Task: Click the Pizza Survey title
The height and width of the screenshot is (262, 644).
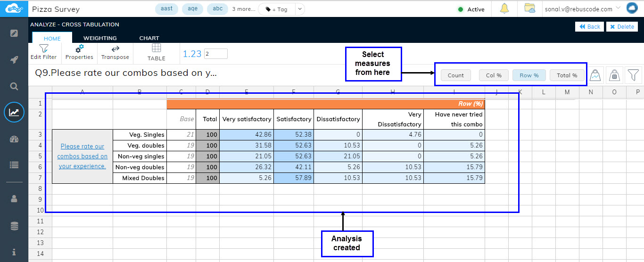Action: coord(56,9)
